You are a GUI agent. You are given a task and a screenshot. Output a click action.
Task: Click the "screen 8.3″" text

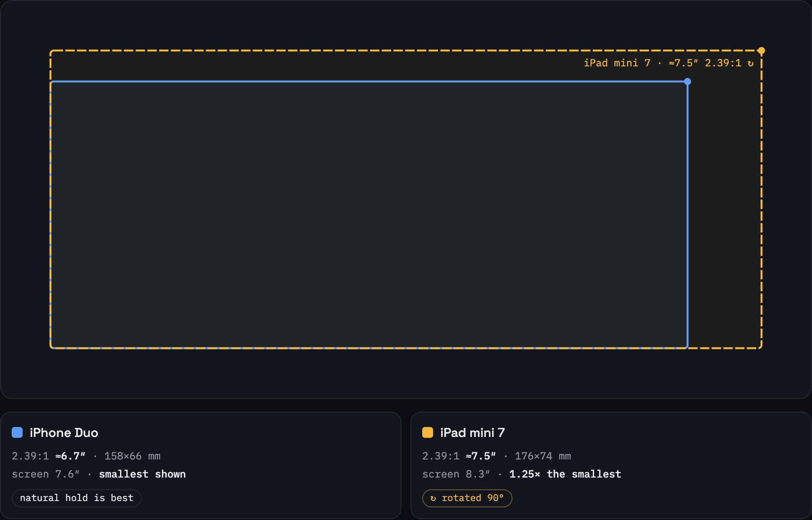[x=456, y=474]
